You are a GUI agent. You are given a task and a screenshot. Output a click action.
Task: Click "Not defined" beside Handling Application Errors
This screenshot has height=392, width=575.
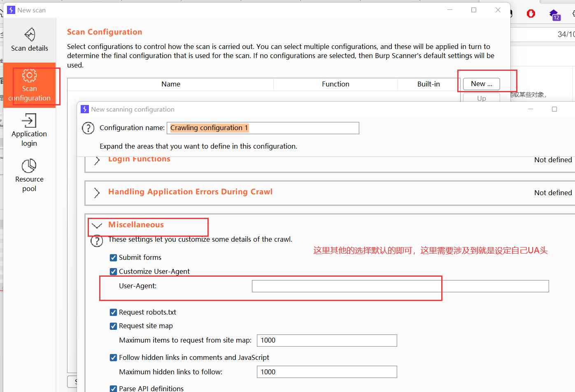tap(553, 193)
